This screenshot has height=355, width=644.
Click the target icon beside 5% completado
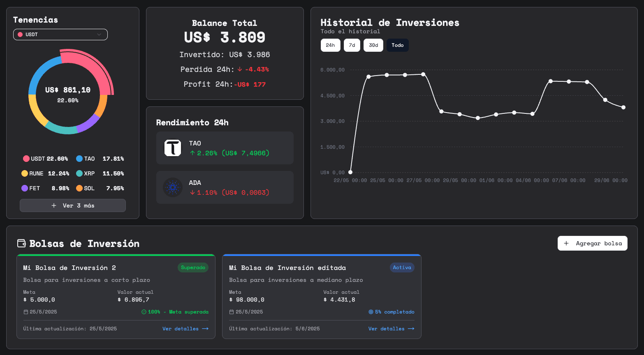click(371, 312)
